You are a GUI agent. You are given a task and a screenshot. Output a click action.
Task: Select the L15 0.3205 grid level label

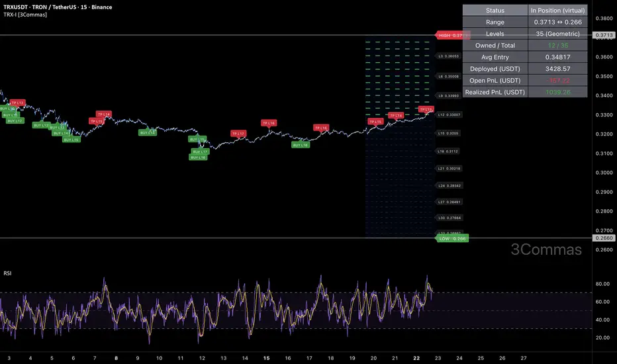click(448, 134)
